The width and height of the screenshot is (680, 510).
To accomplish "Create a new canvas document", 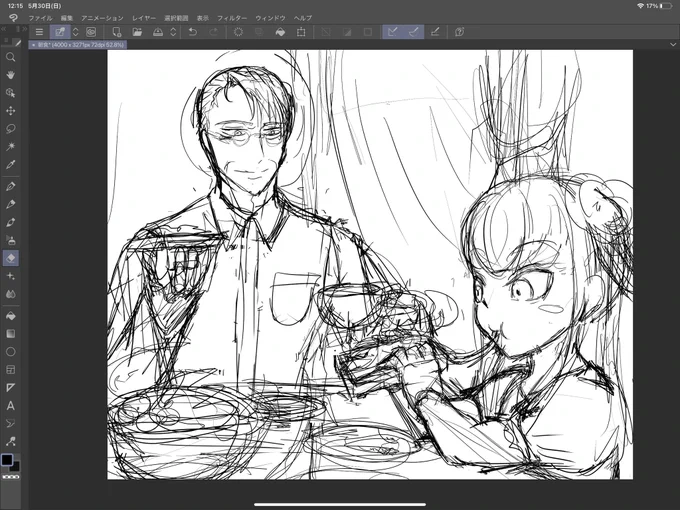I will pyautogui.click(x=116, y=32).
